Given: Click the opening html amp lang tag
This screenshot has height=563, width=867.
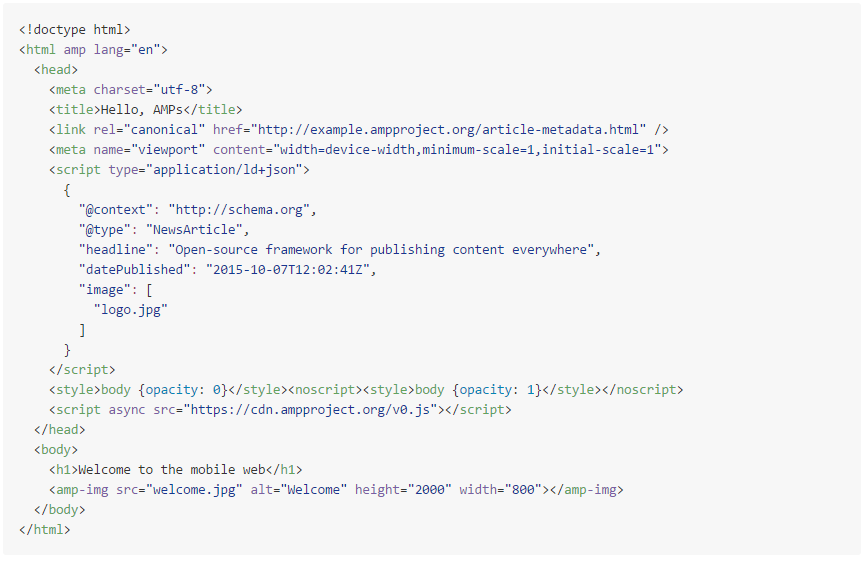Looking at the screenshot, I should (x=93, y=50).
